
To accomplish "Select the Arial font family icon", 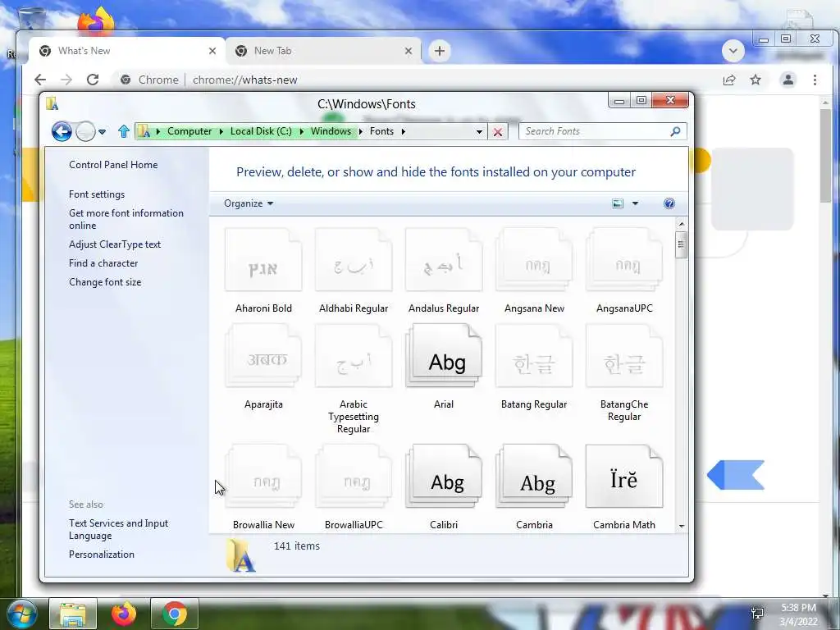I will tap(444, 356).
